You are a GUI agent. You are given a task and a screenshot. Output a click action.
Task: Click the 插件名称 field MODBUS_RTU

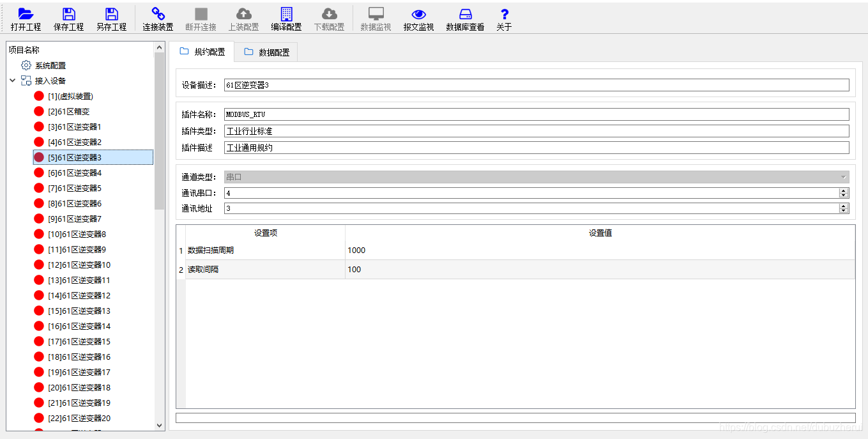pos(537,114)
